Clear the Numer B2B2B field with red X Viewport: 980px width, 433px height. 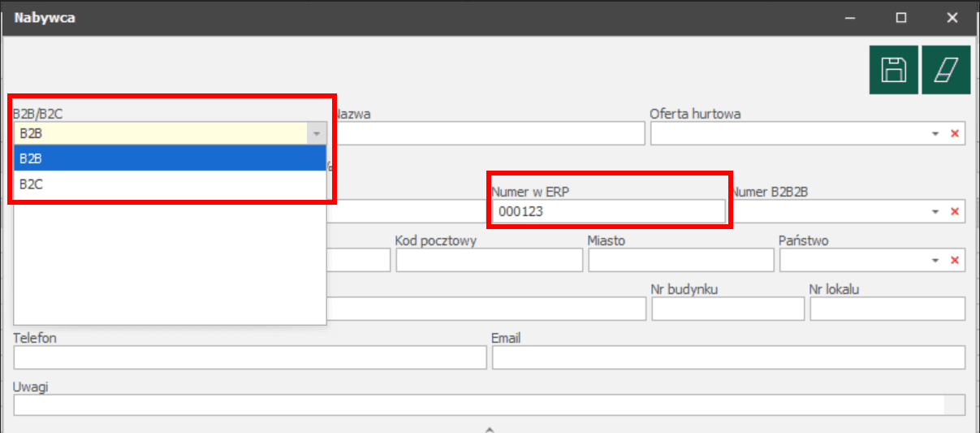click(954, 212)
